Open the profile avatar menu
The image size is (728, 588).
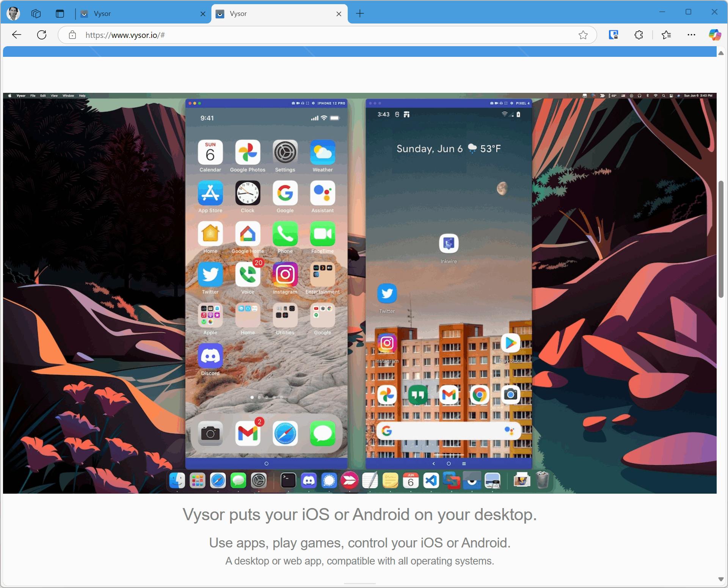pos(14,14)
